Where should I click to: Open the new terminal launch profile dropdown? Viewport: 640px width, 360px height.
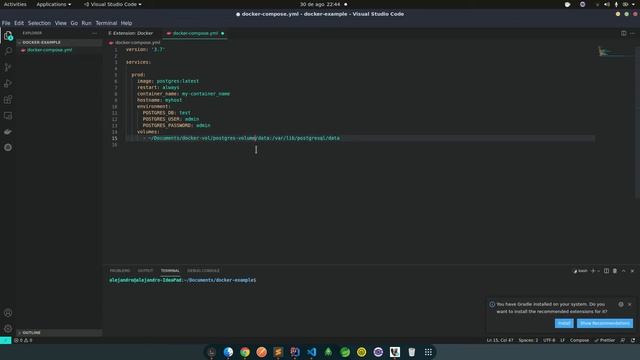coord(598,271)
